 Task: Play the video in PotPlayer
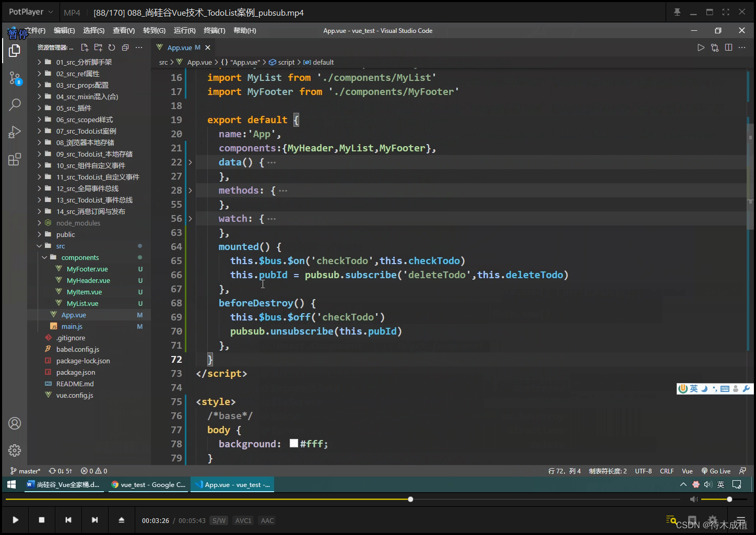point(16,520)
